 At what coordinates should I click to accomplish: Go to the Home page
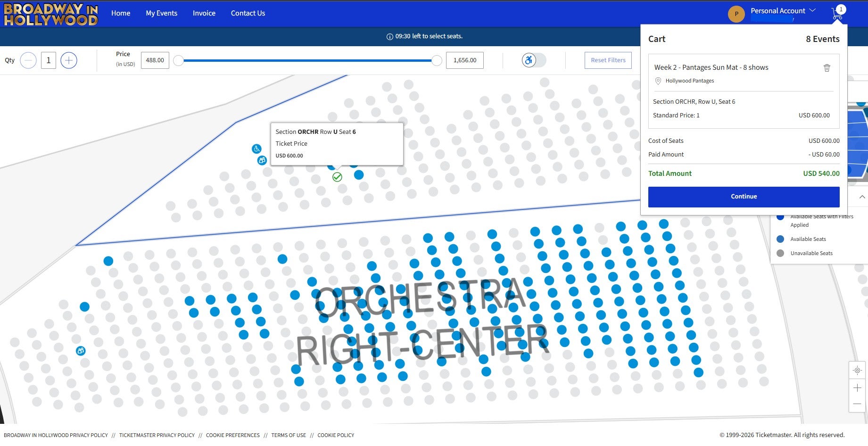tap(121, 13)
